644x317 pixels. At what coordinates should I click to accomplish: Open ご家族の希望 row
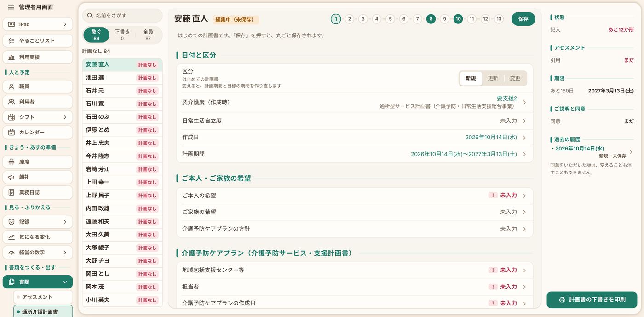(x=355, y=212)
